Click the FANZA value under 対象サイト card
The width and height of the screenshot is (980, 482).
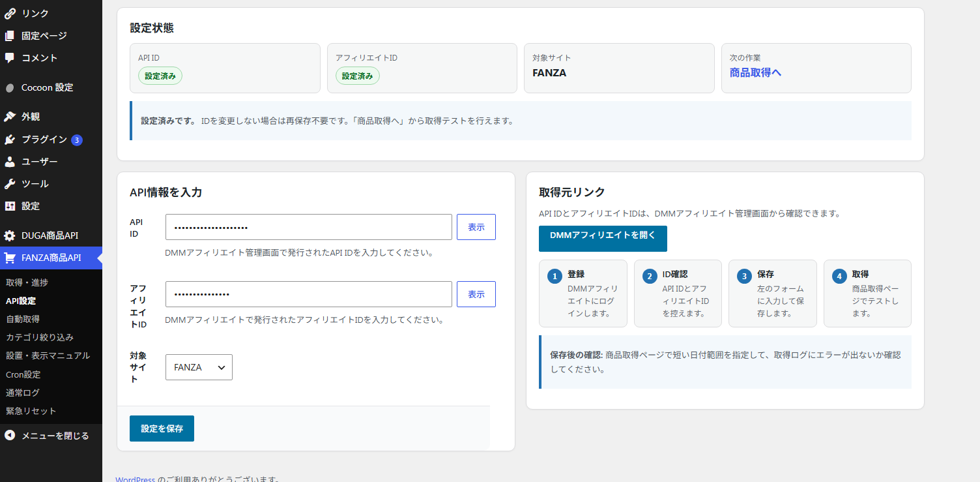click(x=549, y=73)
